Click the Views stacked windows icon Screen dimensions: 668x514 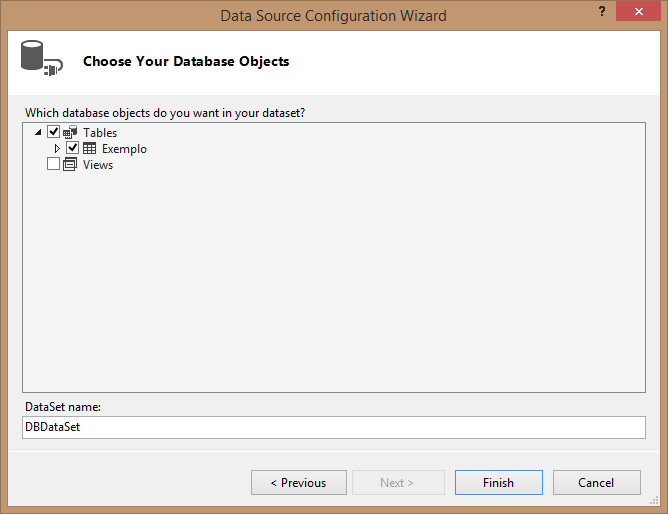70,164
